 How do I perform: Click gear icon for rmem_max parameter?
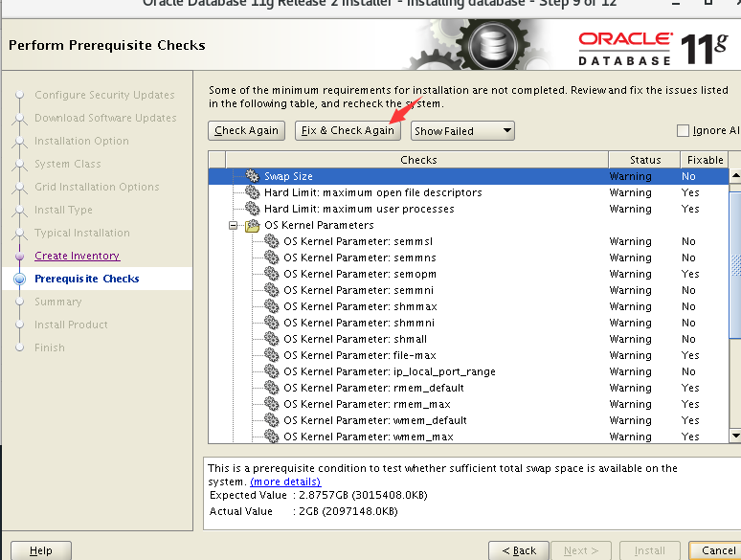pyautogui.click(x=272, y=404)
